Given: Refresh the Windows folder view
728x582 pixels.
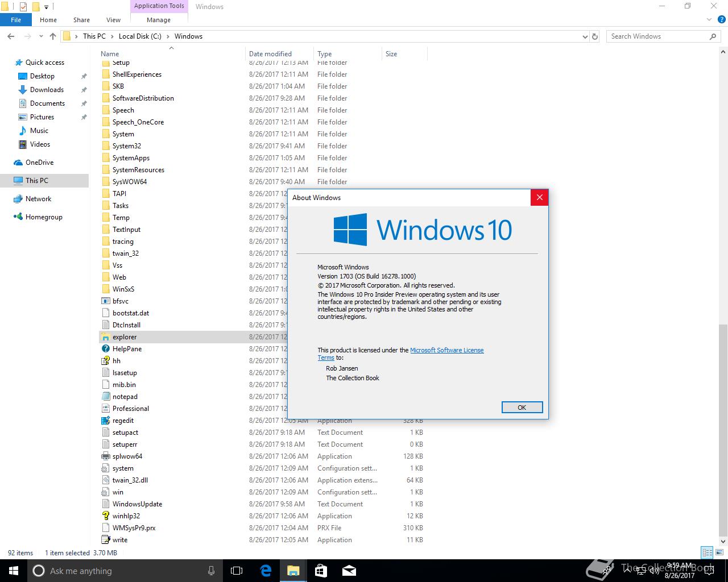Looking at the screenshot, I should click(595, 36).
